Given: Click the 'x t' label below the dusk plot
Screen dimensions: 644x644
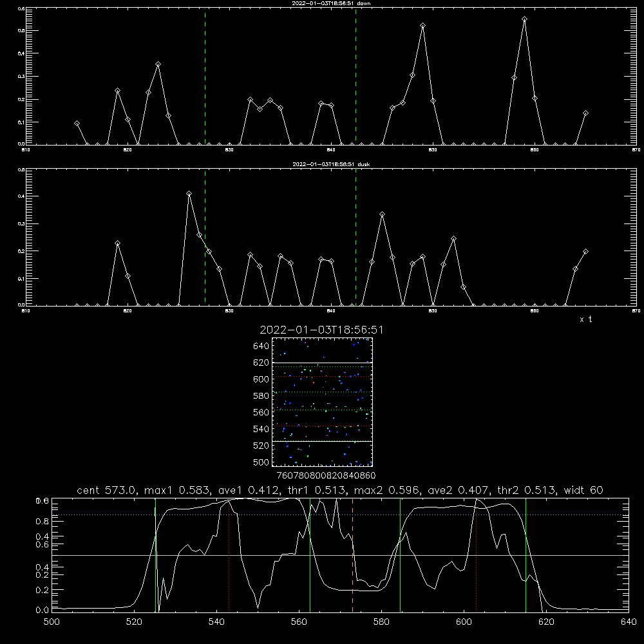Looking at the screenshot, I should coord(585,319).
